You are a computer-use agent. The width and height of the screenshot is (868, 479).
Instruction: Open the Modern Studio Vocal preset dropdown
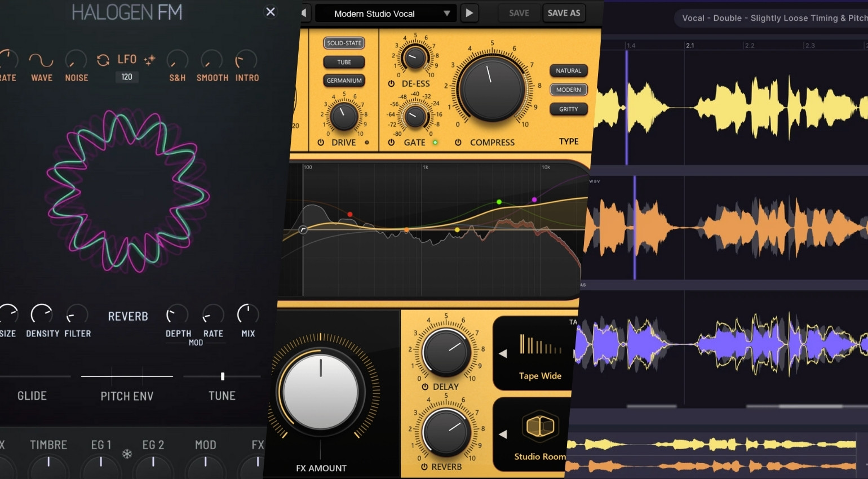tap(446, 14)
